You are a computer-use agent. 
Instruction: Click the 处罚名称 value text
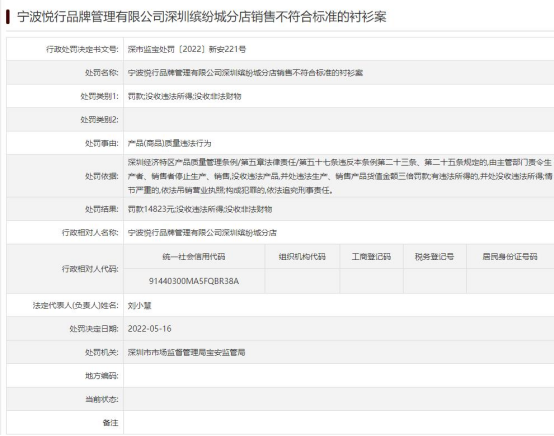(x=245, y=73)
